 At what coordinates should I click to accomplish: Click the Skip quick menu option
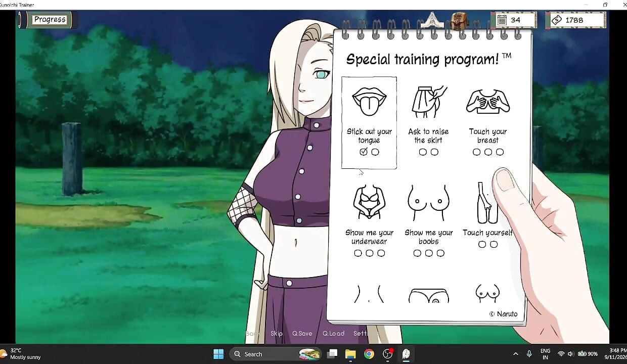(x=277, y=333)
